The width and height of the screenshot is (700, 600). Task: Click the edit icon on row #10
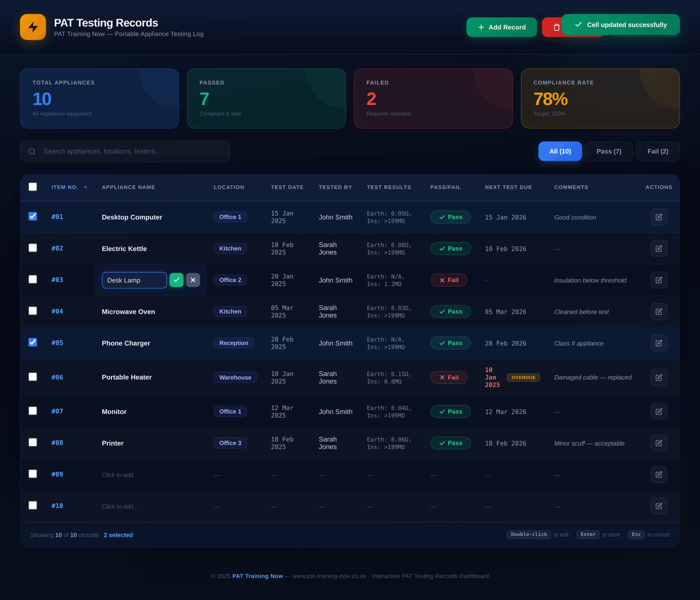658,506
